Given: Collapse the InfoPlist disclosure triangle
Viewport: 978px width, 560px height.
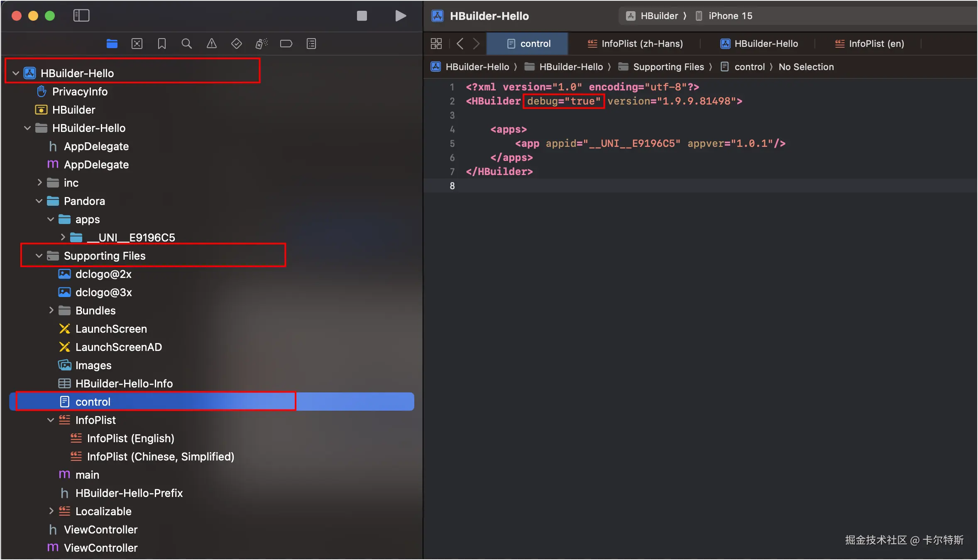Looking at the screenshot, I should (x=51, y=420).
